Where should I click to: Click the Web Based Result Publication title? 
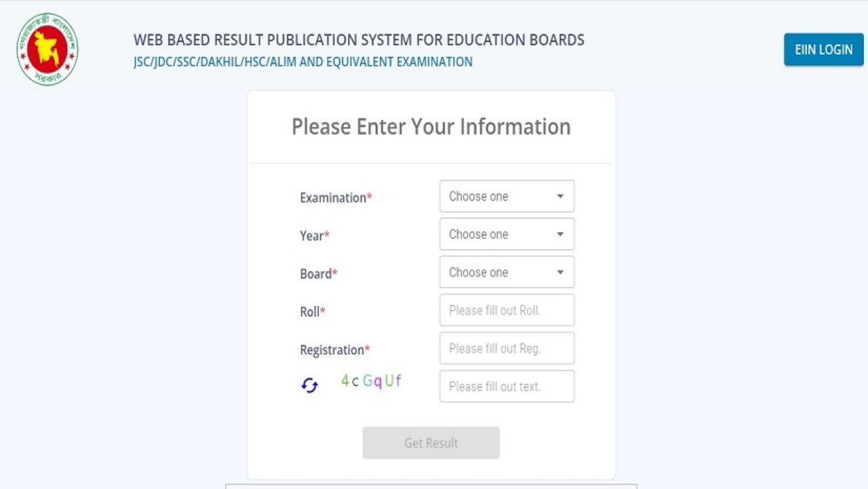tap(359, 40)
